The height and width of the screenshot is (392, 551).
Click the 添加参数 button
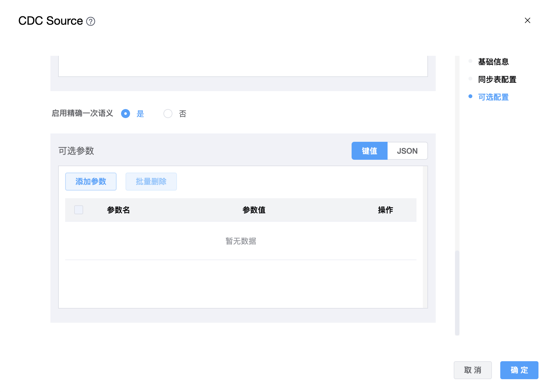[91, 182]
